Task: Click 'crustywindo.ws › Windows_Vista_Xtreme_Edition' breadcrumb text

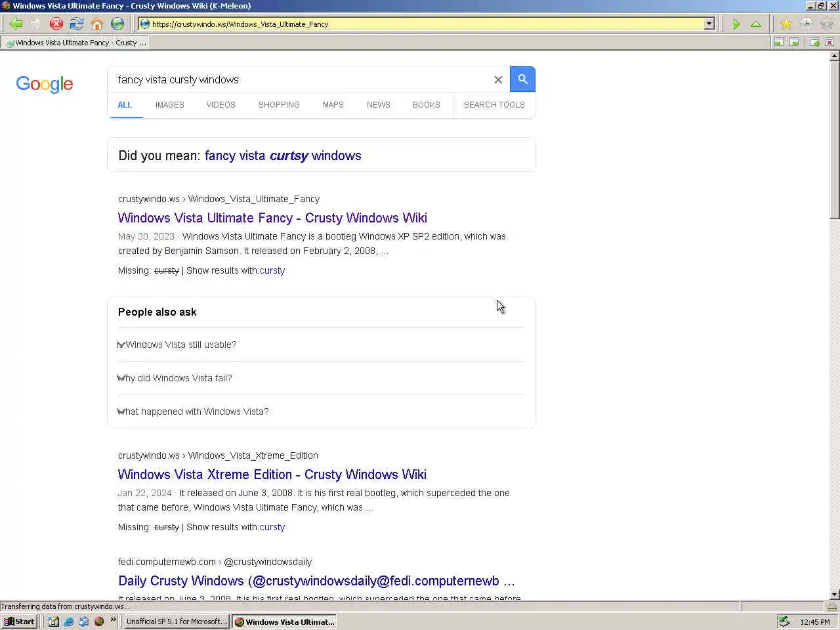Action: [218, 455]
